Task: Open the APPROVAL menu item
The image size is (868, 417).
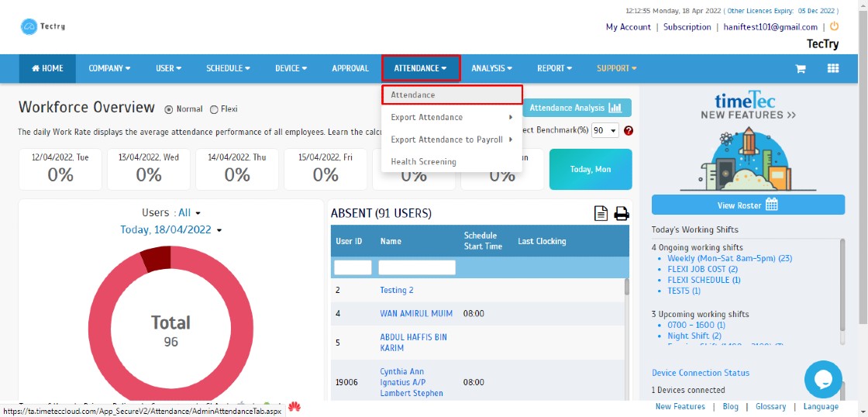Action: [x=350, y=69]
